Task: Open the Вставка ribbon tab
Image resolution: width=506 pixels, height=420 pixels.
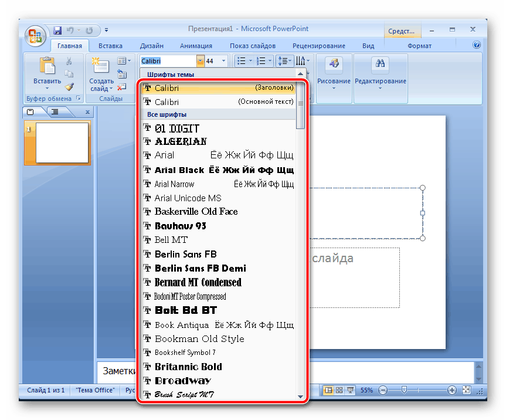Action: pyautogui.click(x=110, y=46)
